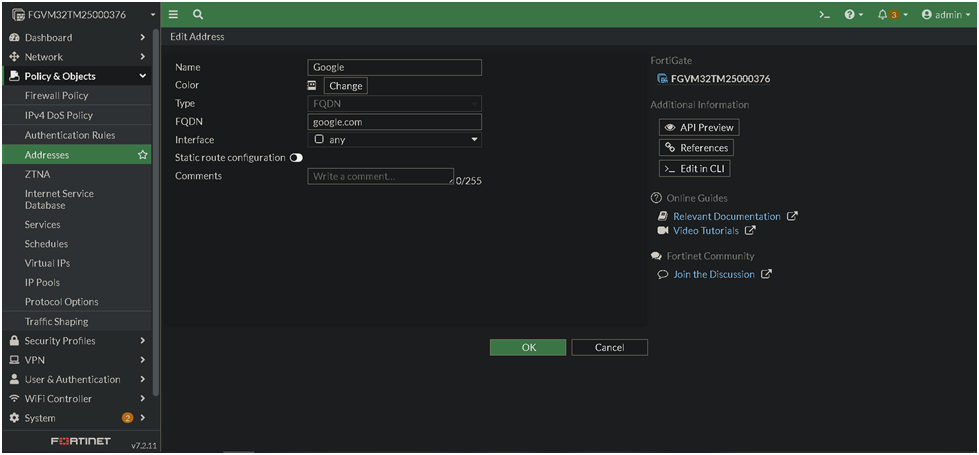Open Schedules menu item
Image resolution: width=979 pixels, height=455 pixels.
[77, 244]
